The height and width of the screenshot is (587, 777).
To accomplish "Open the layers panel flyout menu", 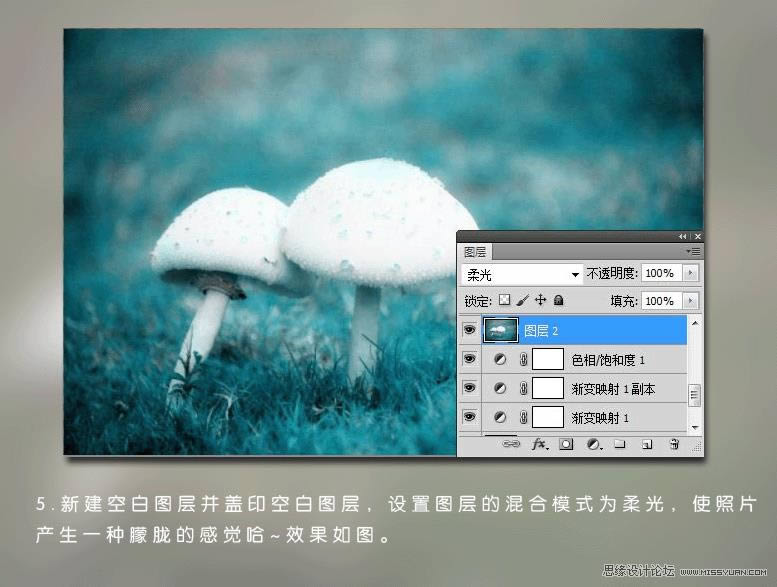I will (x=693, y=251).
